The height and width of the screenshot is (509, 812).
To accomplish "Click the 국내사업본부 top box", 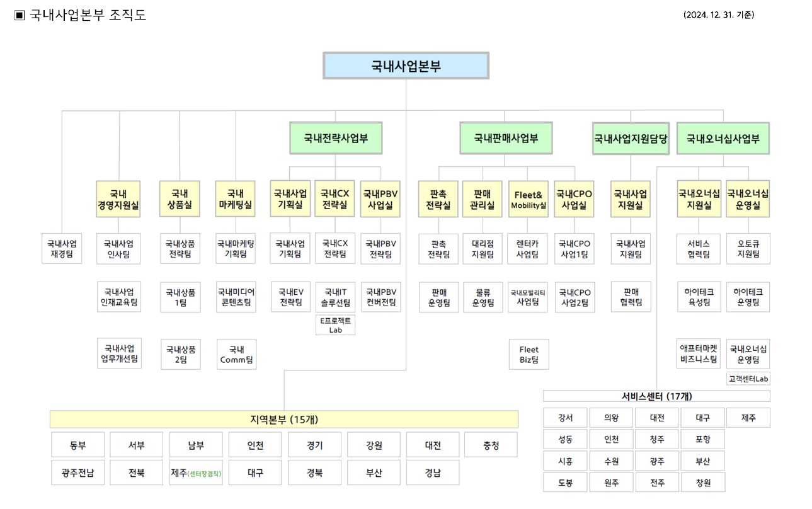I will tap(406, 66).
